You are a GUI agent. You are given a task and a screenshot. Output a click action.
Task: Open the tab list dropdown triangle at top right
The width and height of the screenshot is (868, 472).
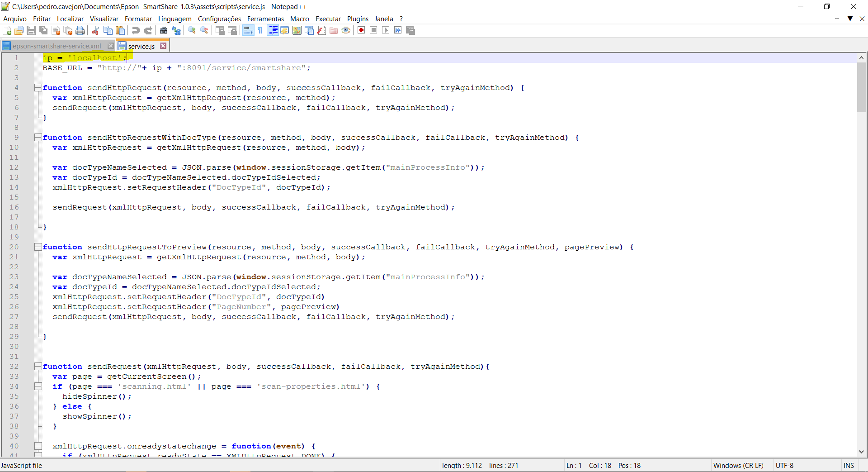coord(850,19)
